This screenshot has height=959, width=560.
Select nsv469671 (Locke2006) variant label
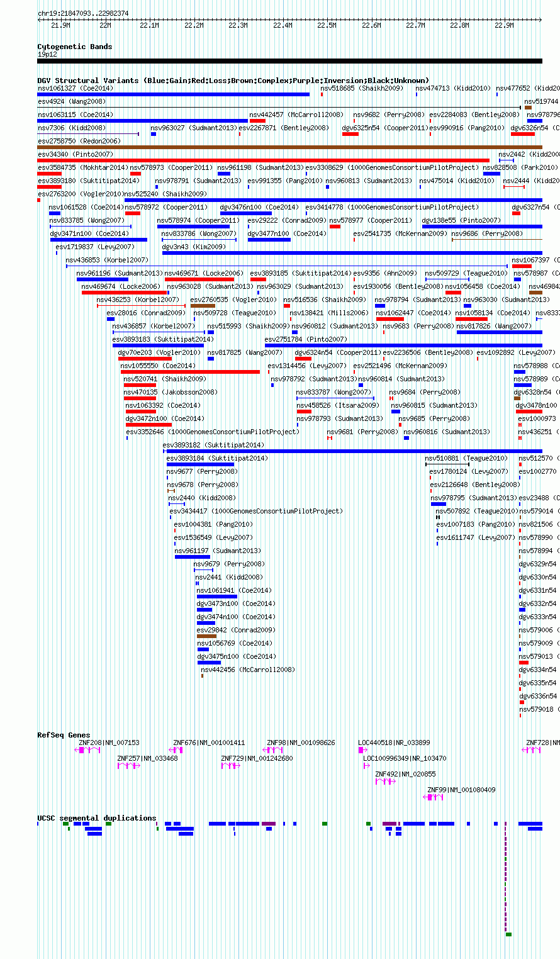[x=204, y=274]
